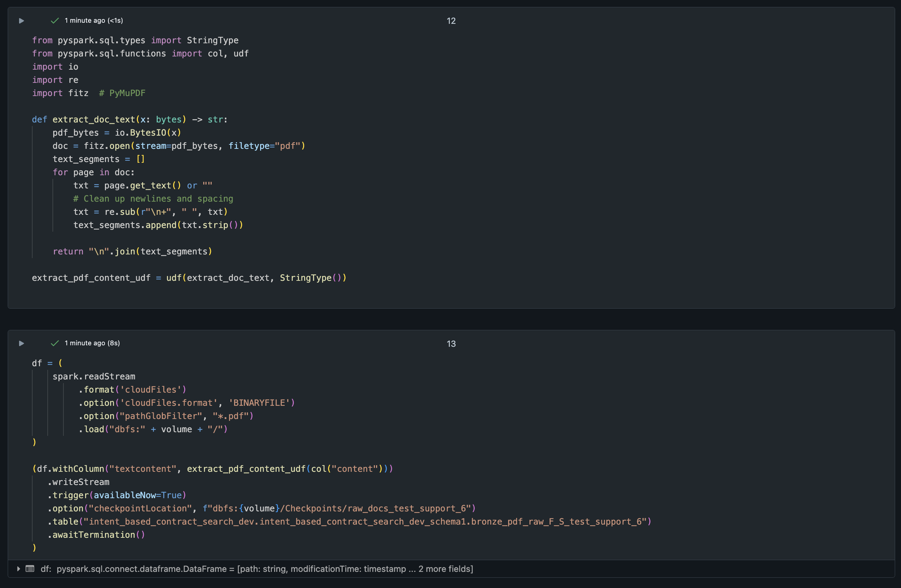The image size is (901, 588).
Task: Click the green checkmark on cell 13
Action: click(x=55, y=343)
